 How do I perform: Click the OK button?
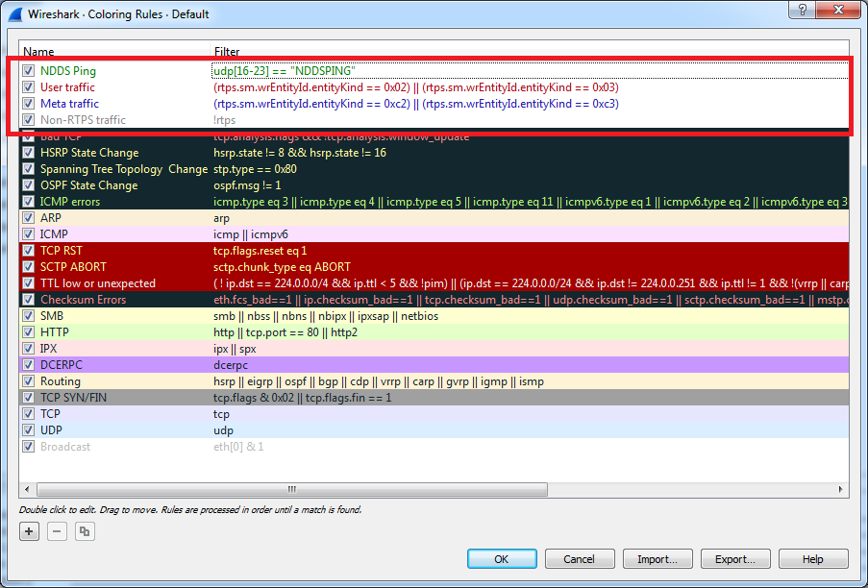point(502,558)
